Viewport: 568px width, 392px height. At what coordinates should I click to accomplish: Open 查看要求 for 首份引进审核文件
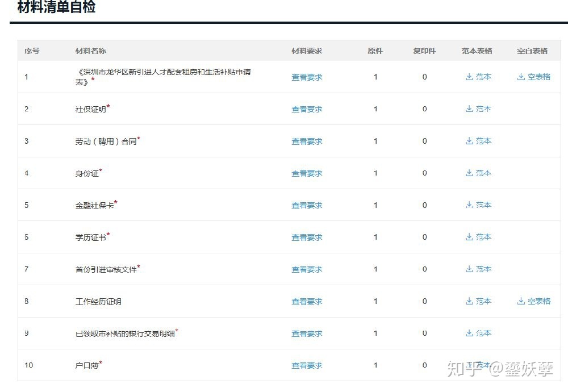(x=307, y=269)
